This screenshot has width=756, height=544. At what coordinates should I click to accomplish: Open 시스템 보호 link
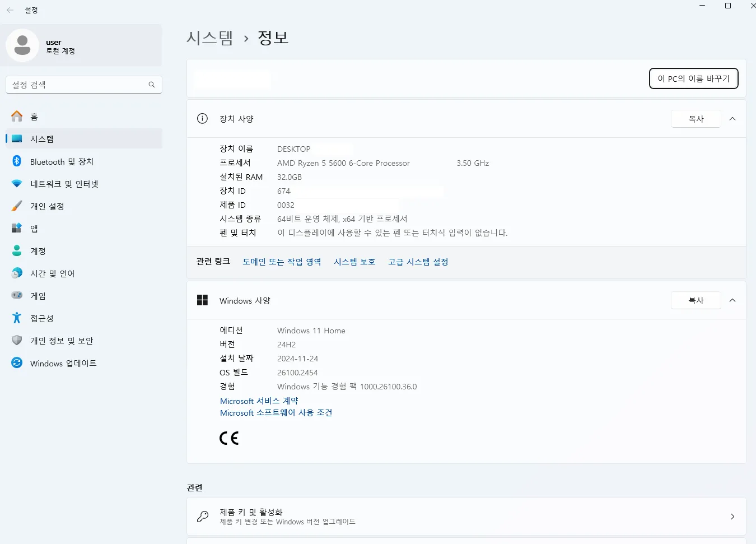pyautogui.click(x=354, y=262)
